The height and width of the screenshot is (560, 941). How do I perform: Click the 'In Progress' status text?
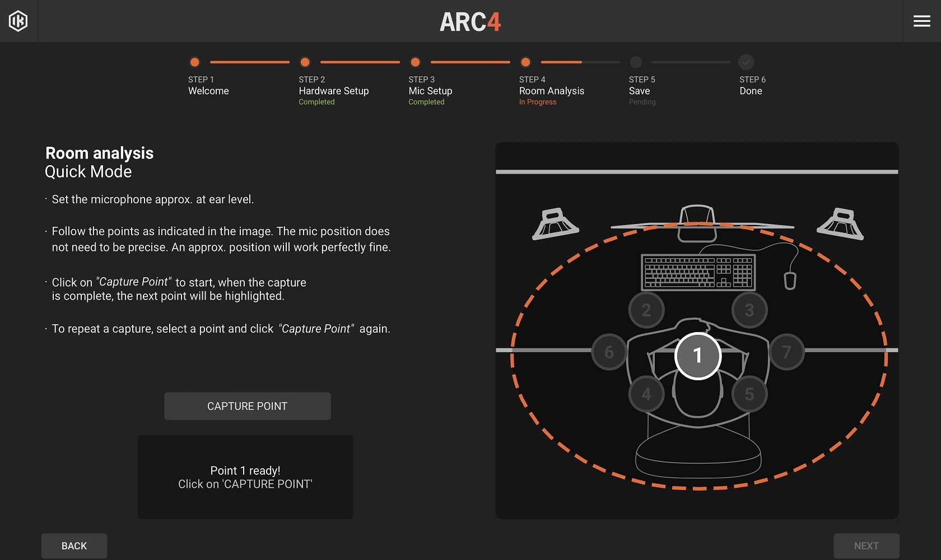click(x=538, y=102)
